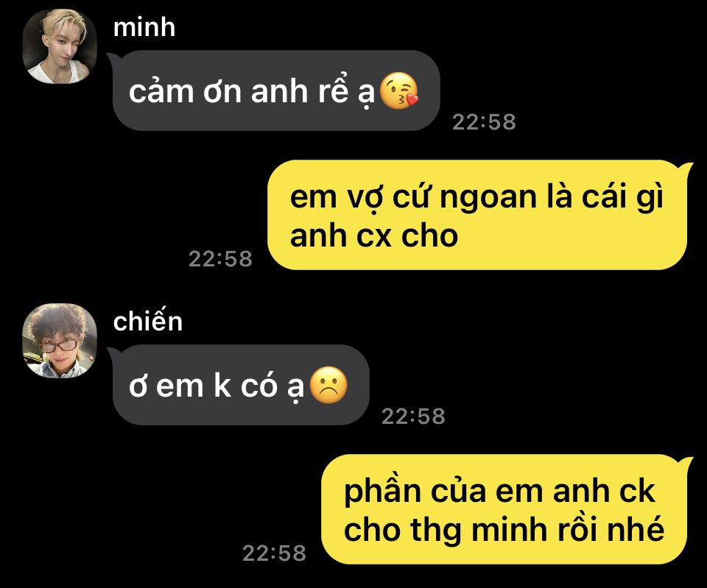
Task: Click the 22:58 timestamp beside minh's message
Action: click(x=484, y=122)
